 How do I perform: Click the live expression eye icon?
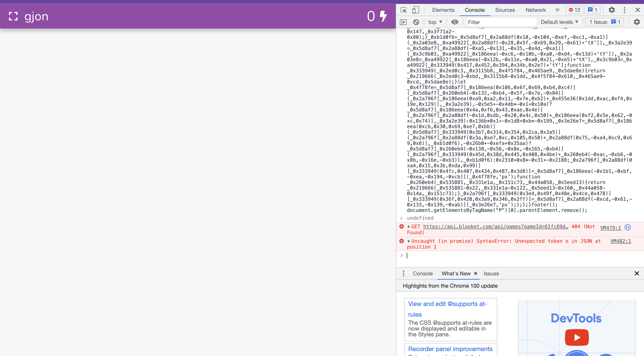point(455,22)
